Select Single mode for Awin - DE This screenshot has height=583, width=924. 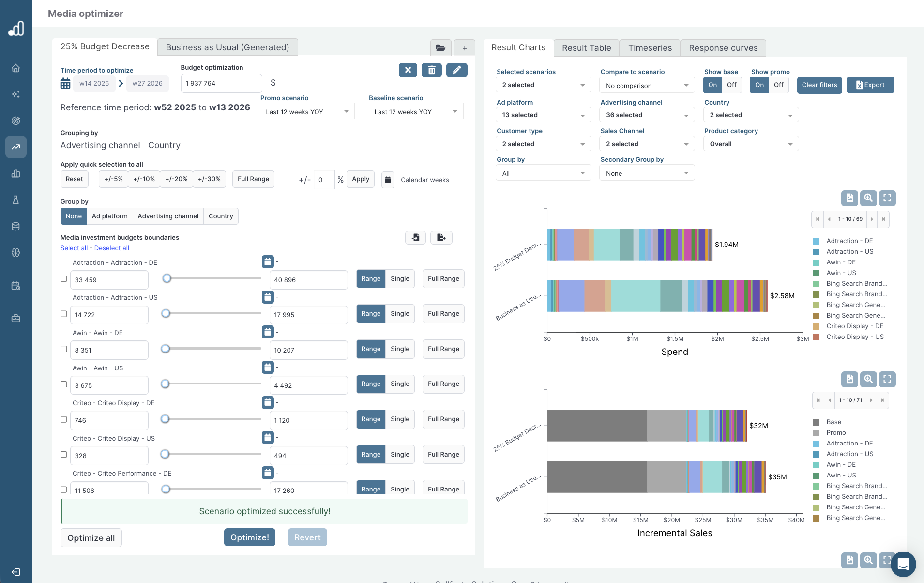400,349
